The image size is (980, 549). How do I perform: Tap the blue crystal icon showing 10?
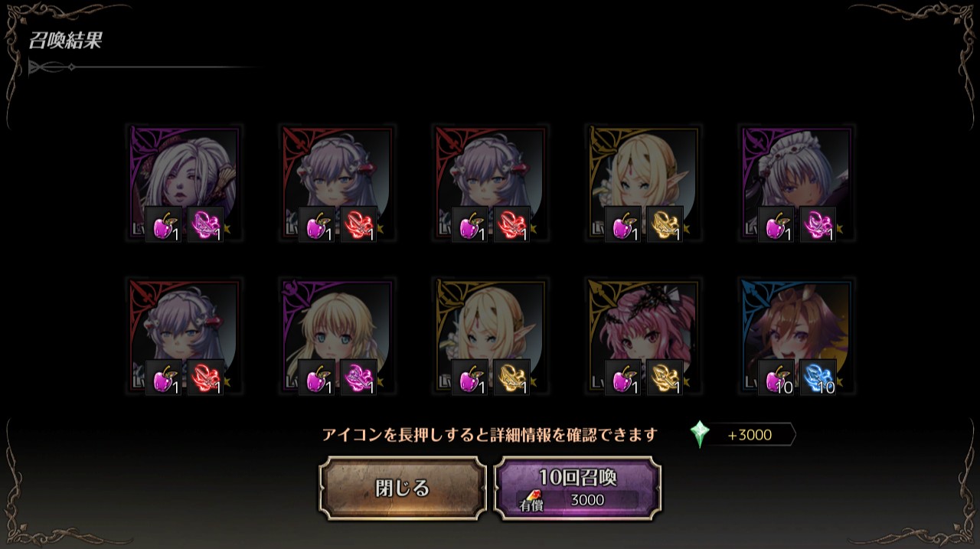[x=818, y=377]
